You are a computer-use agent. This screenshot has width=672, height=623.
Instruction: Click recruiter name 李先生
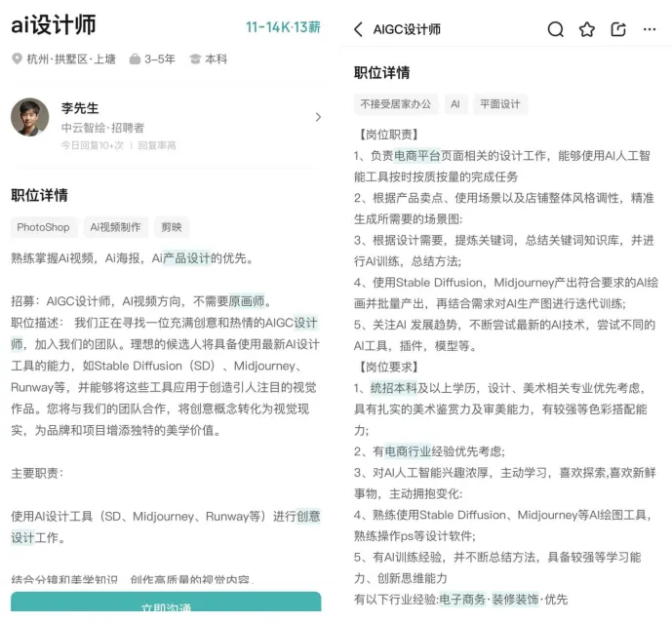point(80,108)
